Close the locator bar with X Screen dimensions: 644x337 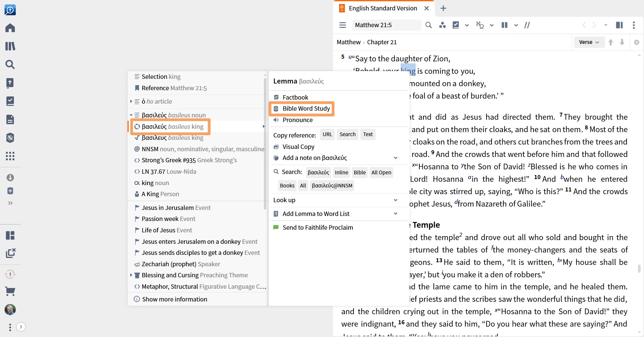[636, 42]
